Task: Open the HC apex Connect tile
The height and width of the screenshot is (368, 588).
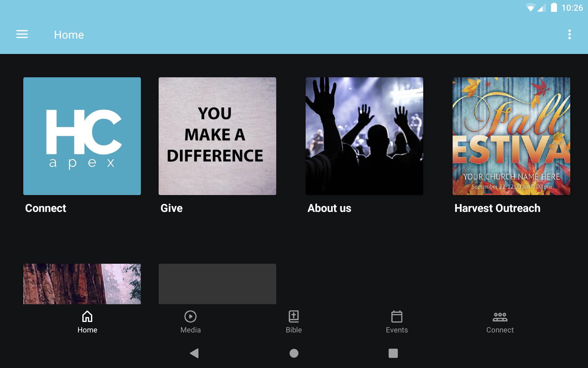Action: pyautogui.click(x=82, y=136)
